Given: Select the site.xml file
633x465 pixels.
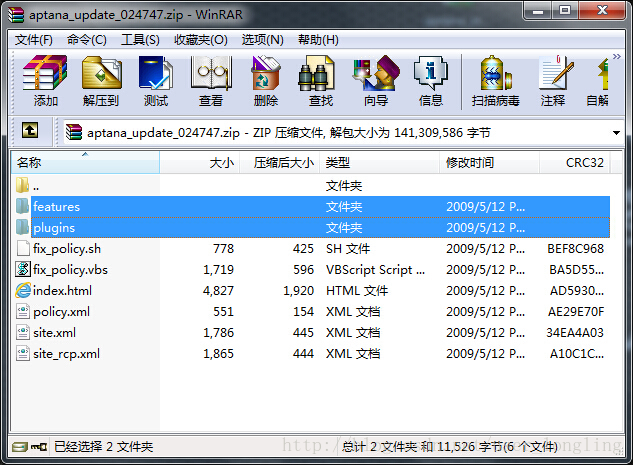Looking at the screenshot, I should point(311,333).
